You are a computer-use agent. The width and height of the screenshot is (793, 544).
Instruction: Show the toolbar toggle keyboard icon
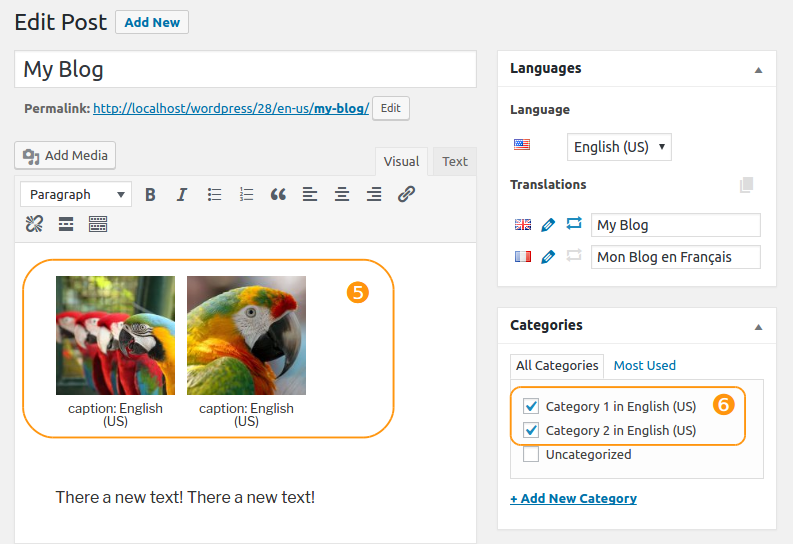pyautogui.click(x=98, y=224)
